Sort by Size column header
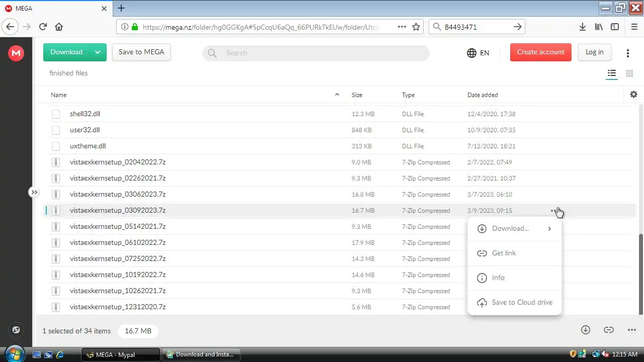 tap(357, 95)
